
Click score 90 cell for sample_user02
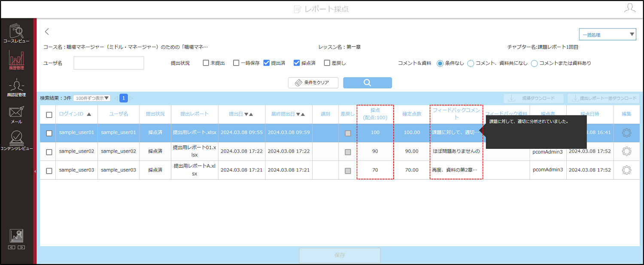(x=375, y=151)
